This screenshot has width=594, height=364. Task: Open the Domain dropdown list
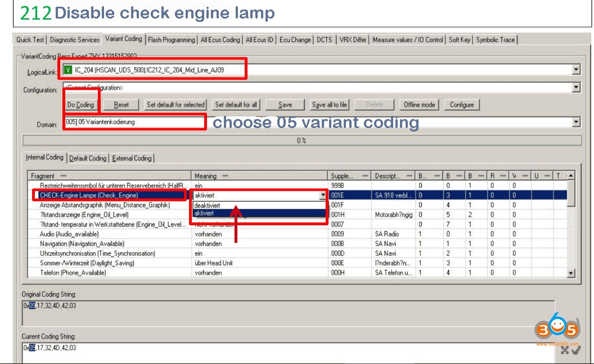point(575,122)
